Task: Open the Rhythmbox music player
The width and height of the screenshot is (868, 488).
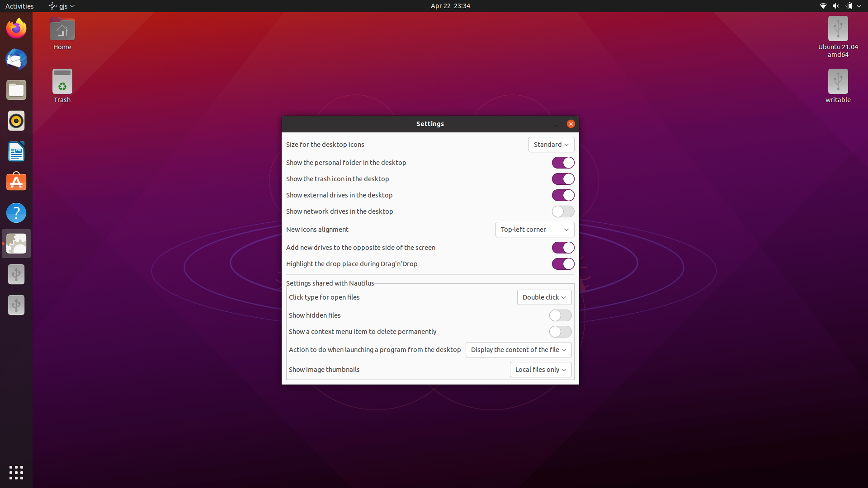Action: pos(16,121)
